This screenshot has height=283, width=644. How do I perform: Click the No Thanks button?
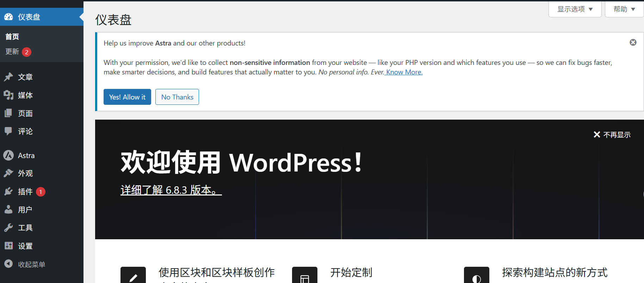pos(177,97)
